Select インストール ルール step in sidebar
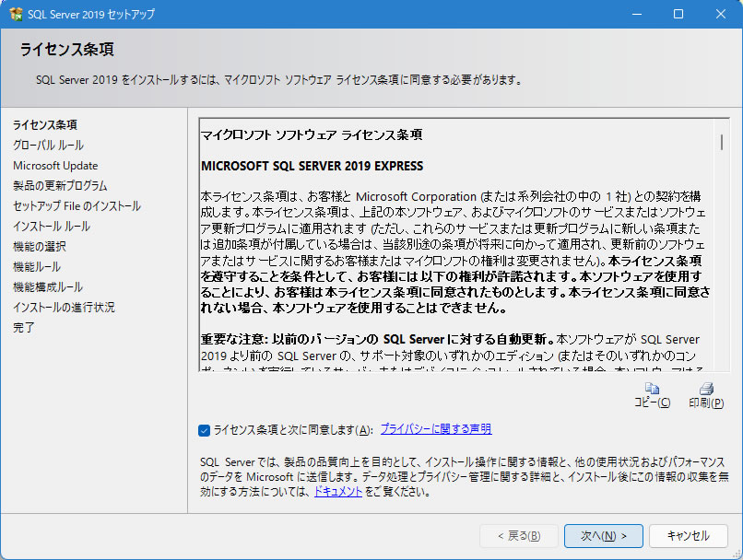This screenshot has width=743, height=560. pos(52,226)
